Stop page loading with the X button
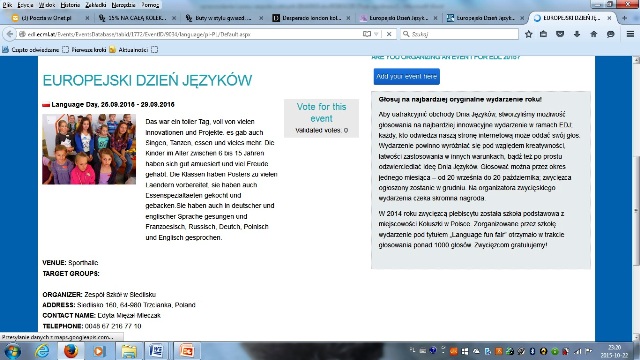This screenshot has width=640, height=360. pyautogui.click(x=389, y=34)
